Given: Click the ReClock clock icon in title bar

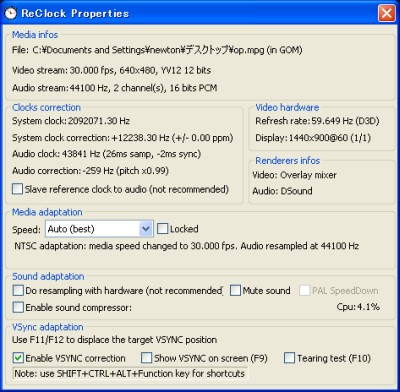Looking at the screenshot, I should tap(11, 13).
